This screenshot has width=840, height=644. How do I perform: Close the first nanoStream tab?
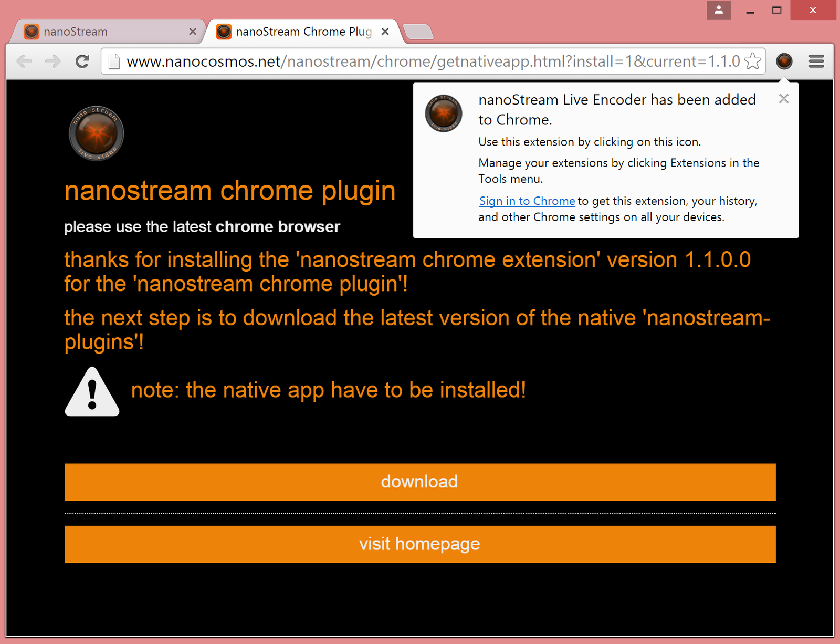pos(193,32)
